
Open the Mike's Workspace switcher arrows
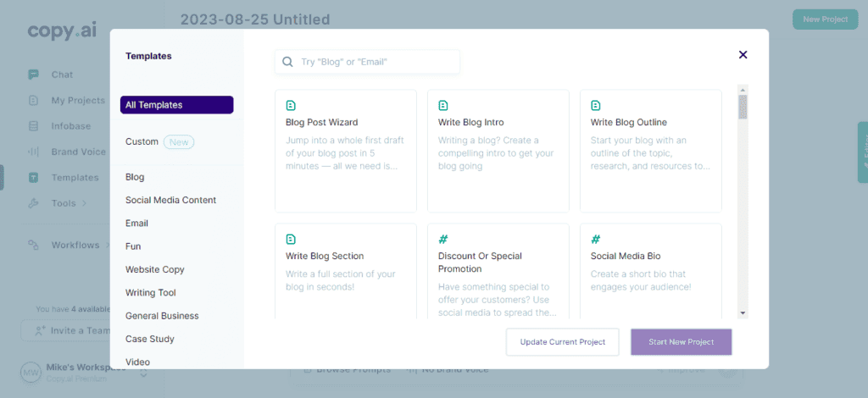143,373
